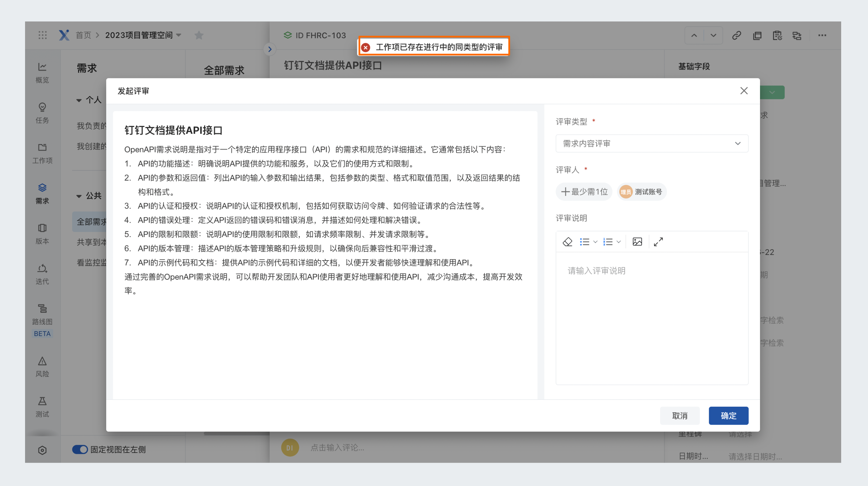Open bulleted list style dropdown arrow
The width and height of the screenshot is (868, 486).
595,242
